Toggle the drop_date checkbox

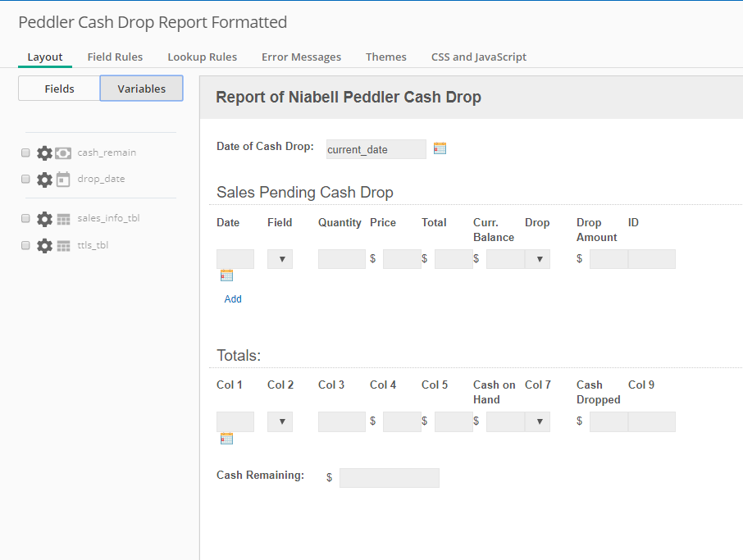(x=25, y=179)
